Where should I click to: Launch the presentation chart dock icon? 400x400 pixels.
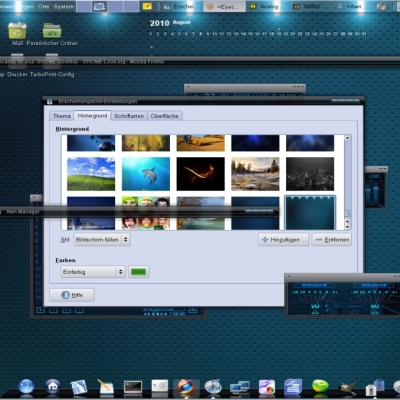(267, 387)
